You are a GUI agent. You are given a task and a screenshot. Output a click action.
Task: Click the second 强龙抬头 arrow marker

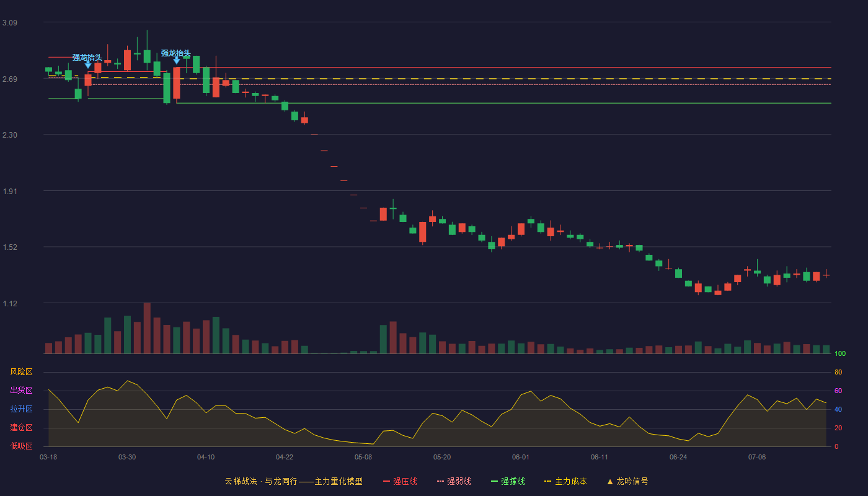tap(177, 60)
